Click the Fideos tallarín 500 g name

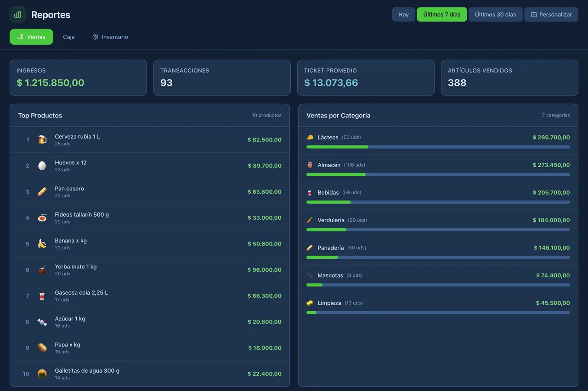pos(82,214)
